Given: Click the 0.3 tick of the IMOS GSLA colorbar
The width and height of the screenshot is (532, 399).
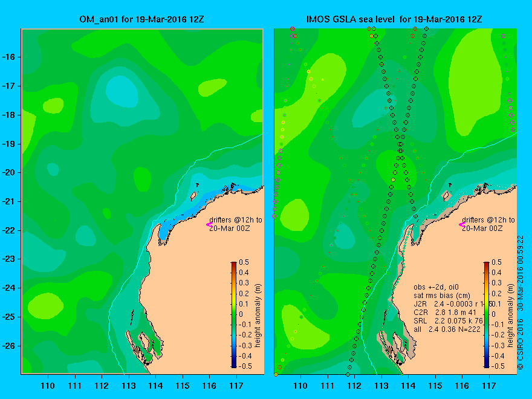Looking at the screenshot, I should pos(497,283).
